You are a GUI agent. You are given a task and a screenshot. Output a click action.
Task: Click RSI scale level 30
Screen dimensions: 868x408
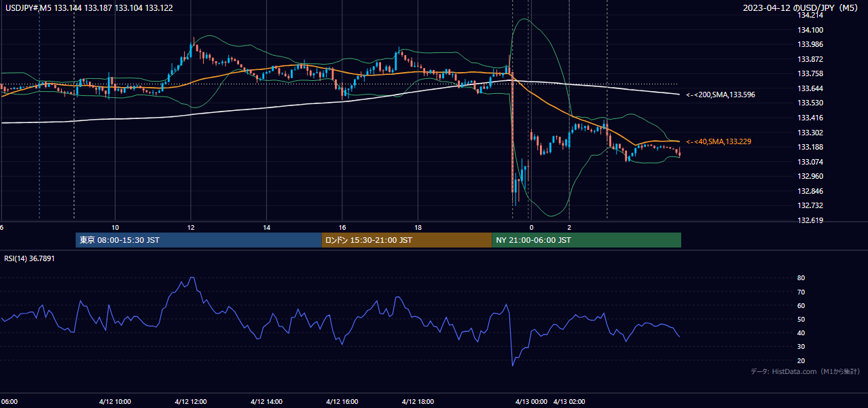tap(801, 347)
